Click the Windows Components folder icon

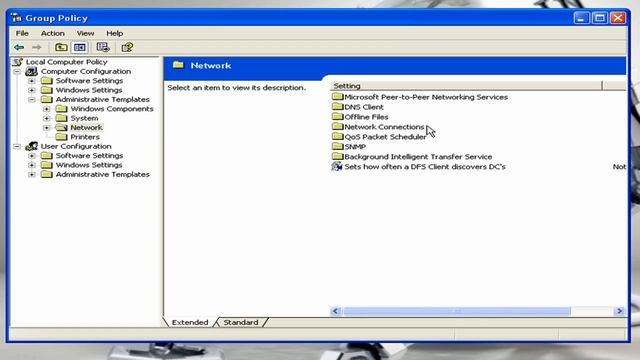tap(61, 109)
